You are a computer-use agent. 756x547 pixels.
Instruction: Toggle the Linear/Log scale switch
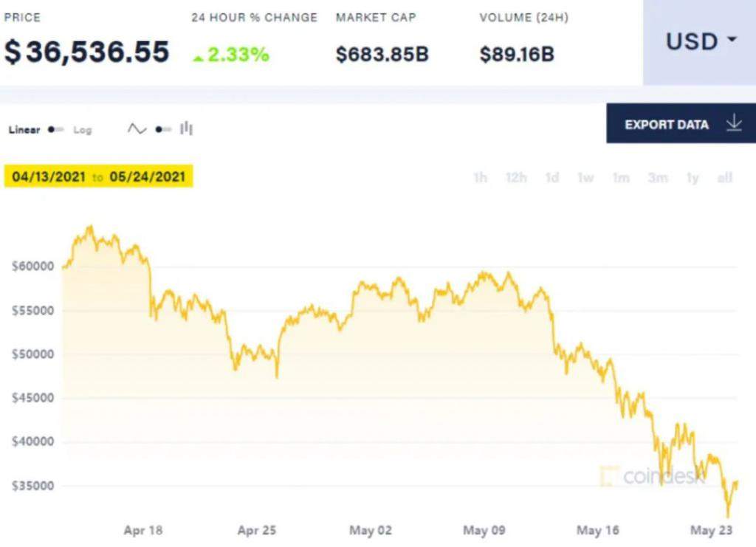click(x=56, y=130)
